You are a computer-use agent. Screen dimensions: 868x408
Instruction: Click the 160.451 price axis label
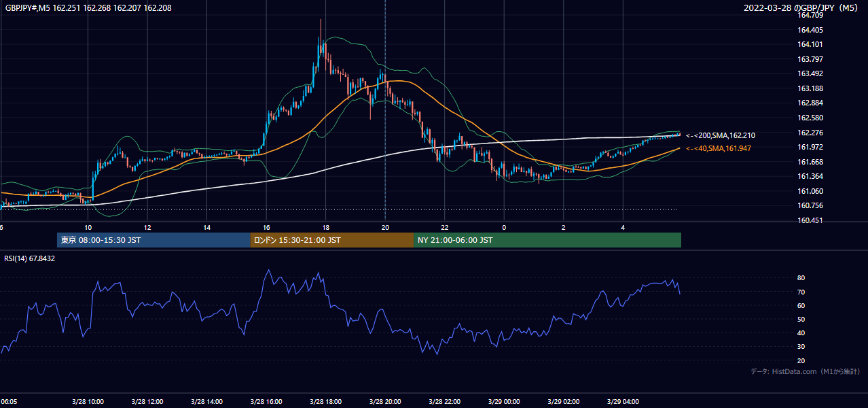pos(810,220)
